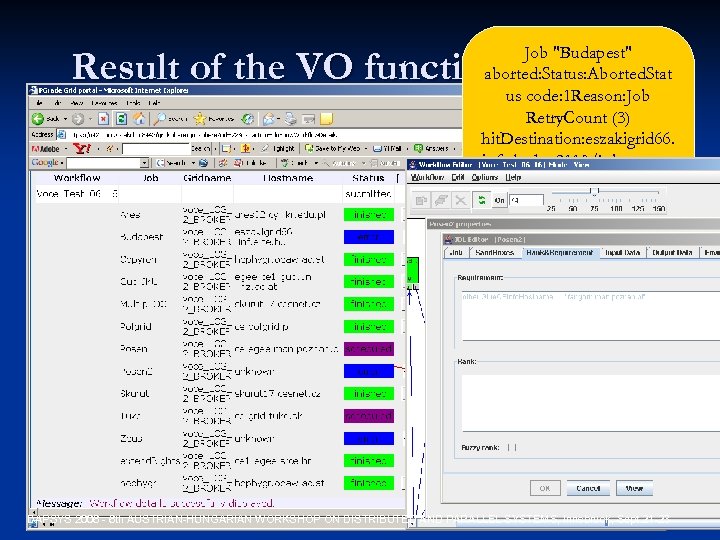Click the View button in JDL Editor
This screenshot has height=540, width=720.
(x=634, y=488)
